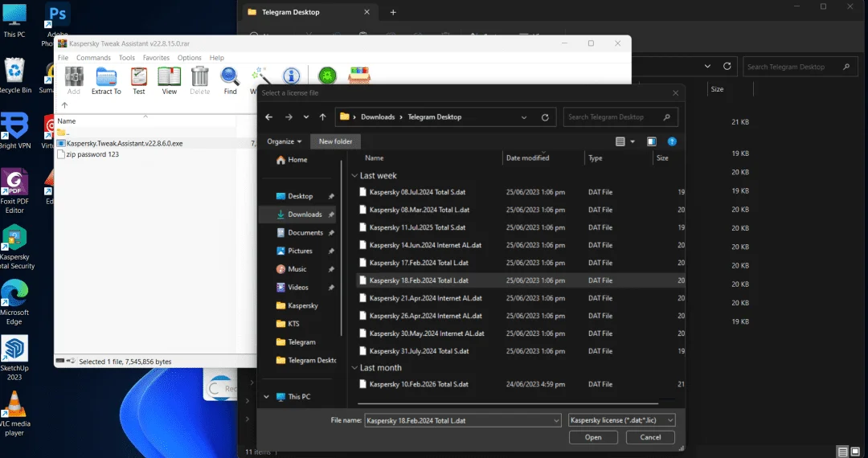The width and height of the screenshot is (868, 458).
Task: Select Downloads in the navigation pane
Action: tap(305, 215)
